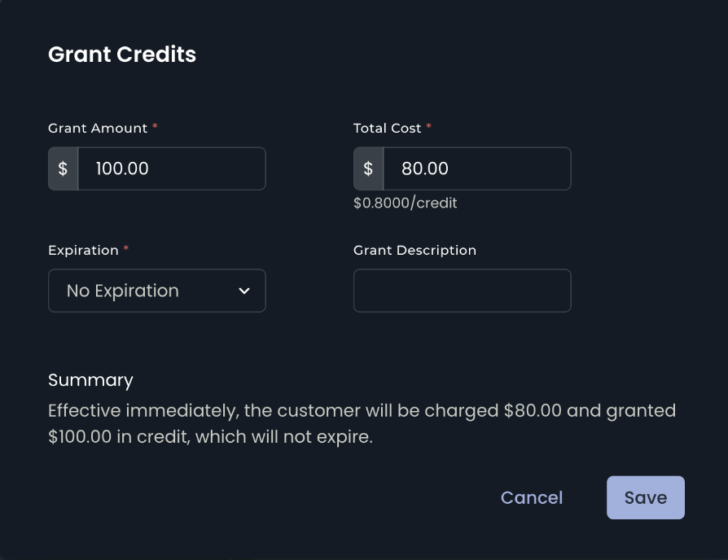
Task: Click the Summary heading
Action: pyautogui.click(x=90, y=380)
